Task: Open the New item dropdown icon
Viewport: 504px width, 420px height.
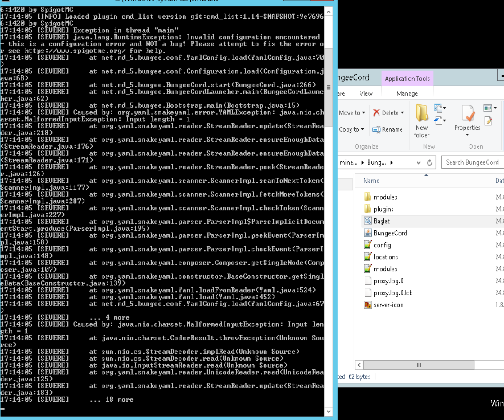Action: (x=440, y=108)
